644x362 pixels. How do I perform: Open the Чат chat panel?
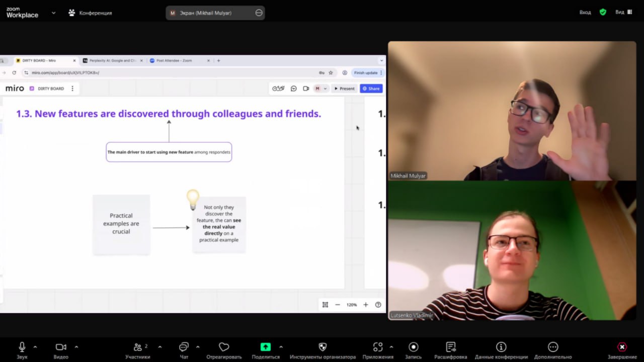click(x=184, y=347)
